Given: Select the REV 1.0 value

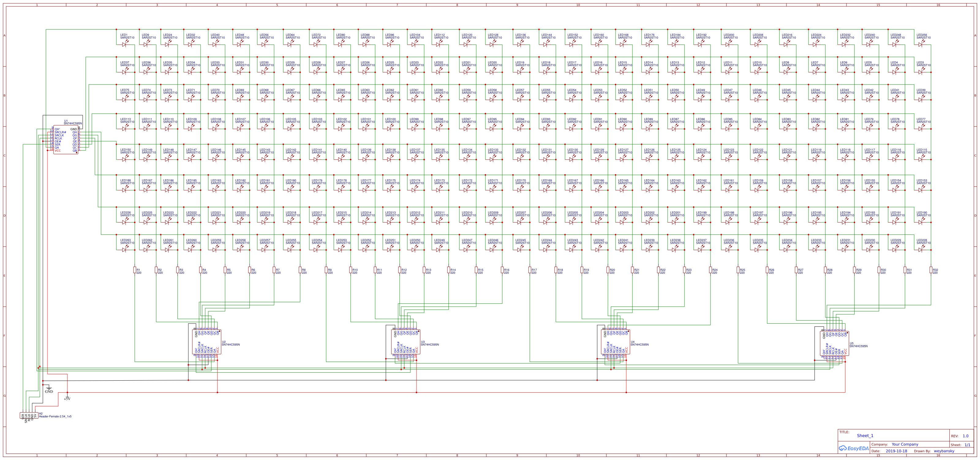Looking at the screenshot, I should pos(966,436).
